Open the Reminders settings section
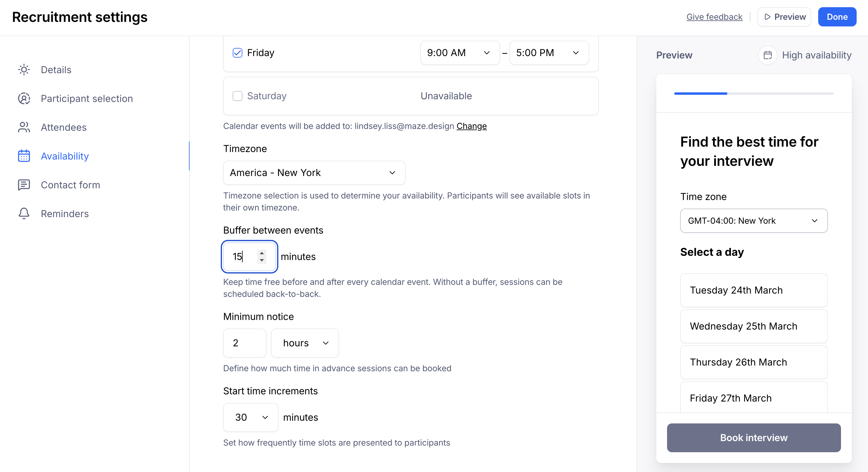868x472 pixels. coord(65,214)
